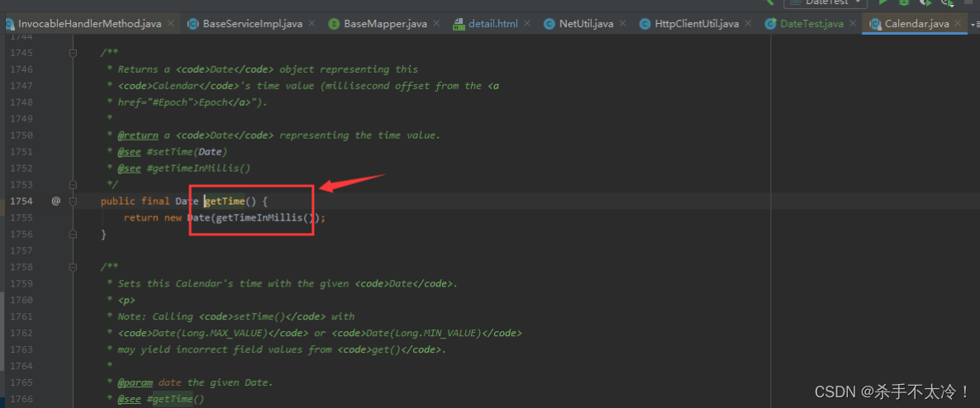Image resolution: width=980 pixels, height=408 pixels.
Task: Place cursor on getTime method name
Action: click(x=225, y=202)
